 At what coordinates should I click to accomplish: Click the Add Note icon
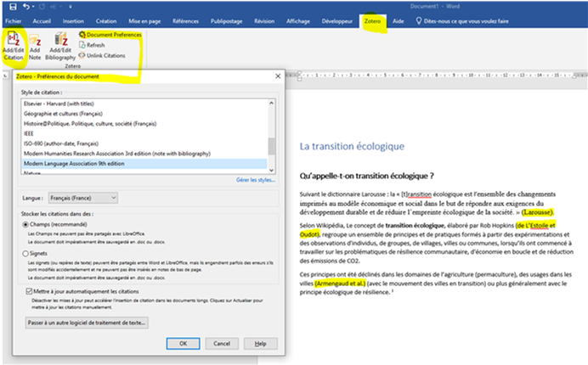tap(35, 46)
